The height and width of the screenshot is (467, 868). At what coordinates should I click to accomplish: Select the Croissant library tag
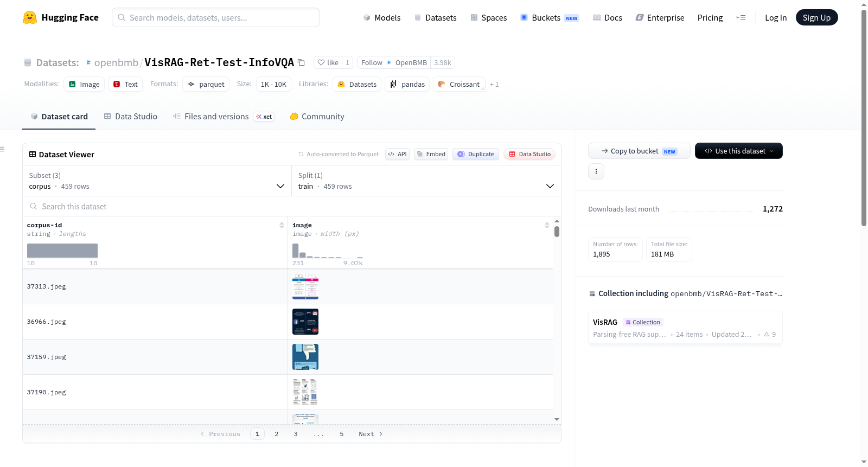pos(459,84)
